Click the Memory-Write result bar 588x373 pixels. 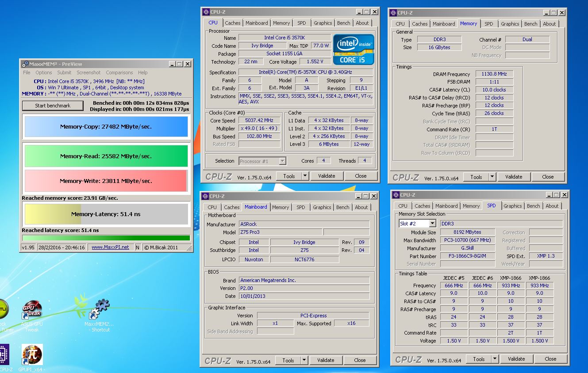(106, 181)
